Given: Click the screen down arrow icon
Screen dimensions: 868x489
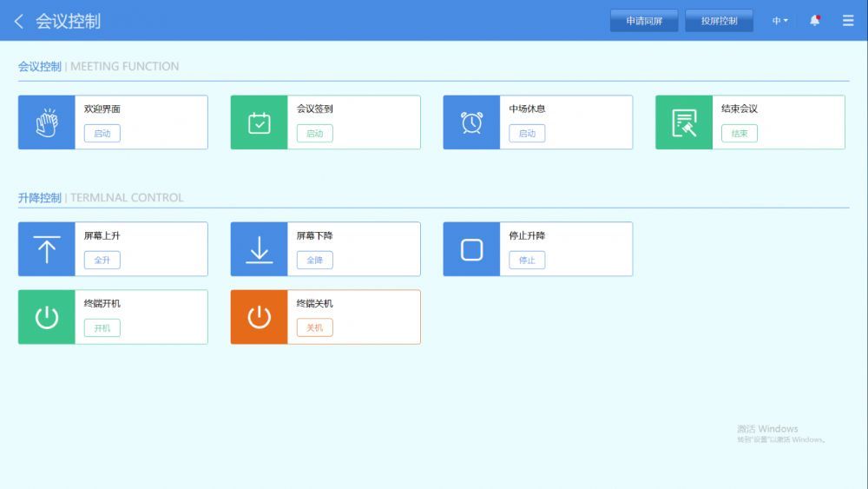Looking at the screenshot, I should pos(259,249).
